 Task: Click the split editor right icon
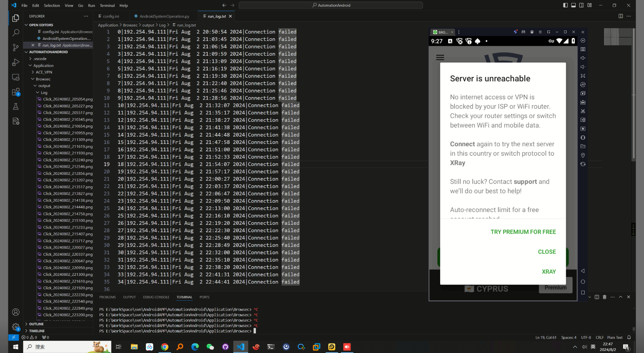pos(621,16)
